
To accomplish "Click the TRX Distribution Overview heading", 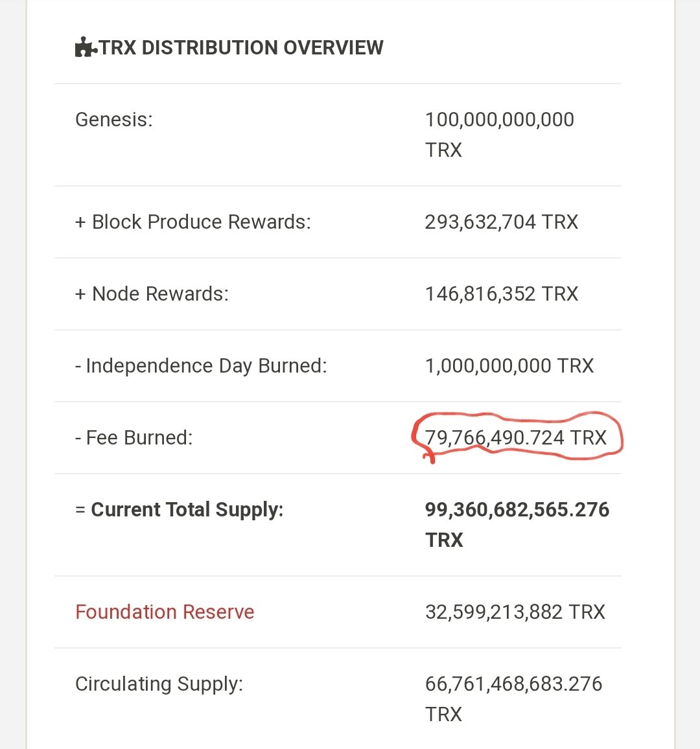I will pyautogui.click(x=241, y=47).
